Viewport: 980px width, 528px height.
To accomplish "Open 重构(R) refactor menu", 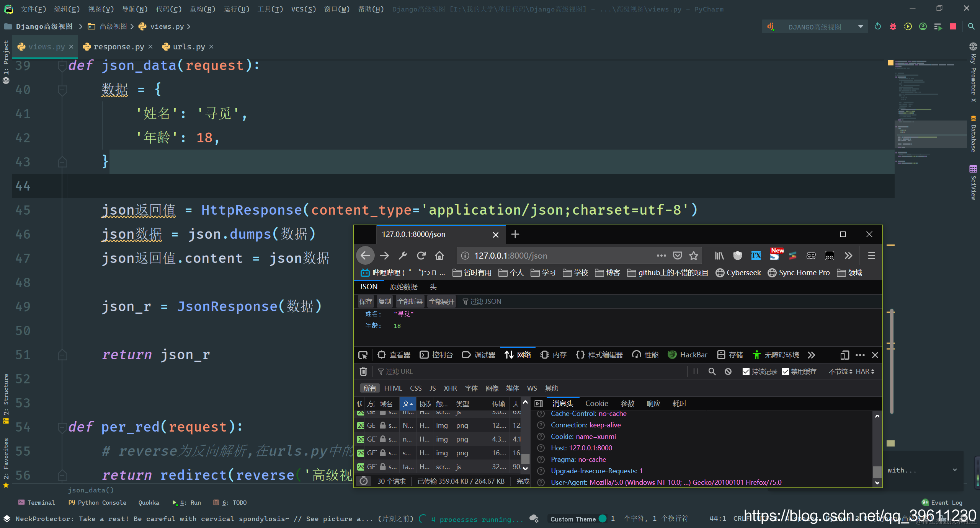I will point(203,9).
